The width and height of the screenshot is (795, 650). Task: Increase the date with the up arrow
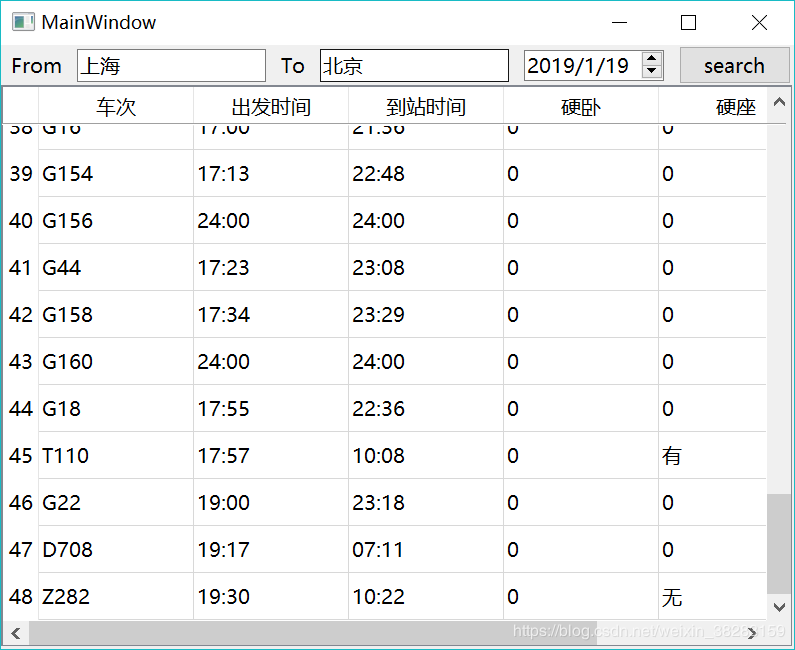click(652, 59)
